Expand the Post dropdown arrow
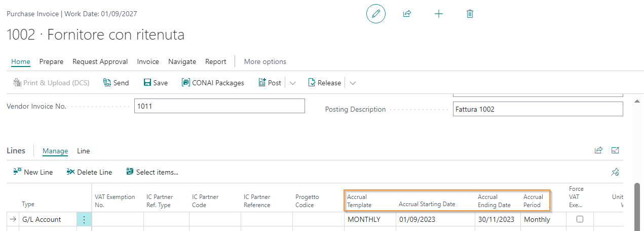Image resolution: width=644 pixels, height=231 pixels. pyautogui.click(x=292, y=83)
